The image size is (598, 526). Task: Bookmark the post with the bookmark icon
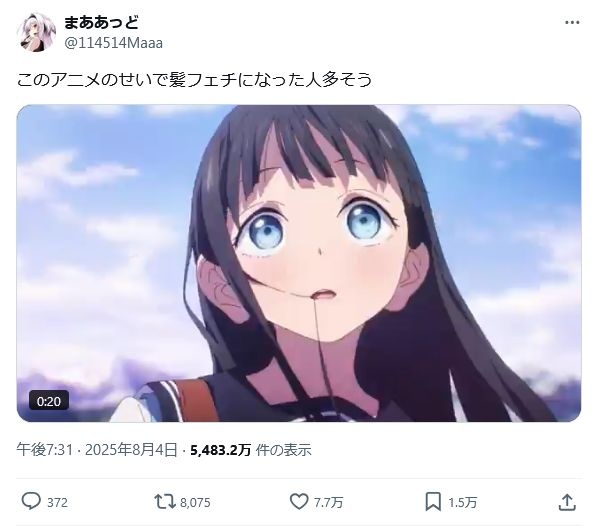click(433, 502)
